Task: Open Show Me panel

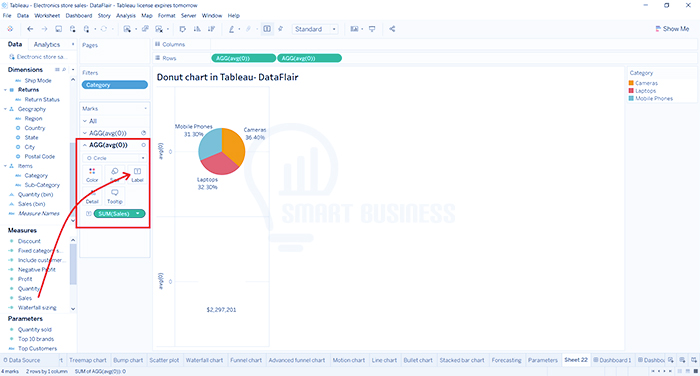Action: click(x=672, y=29)
